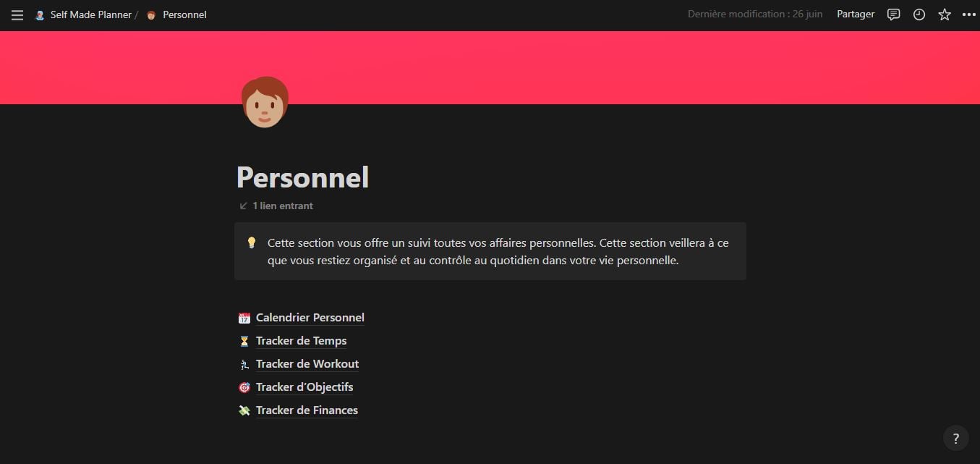Open the Tracker de Temps page
Image resolution: width=980 pixels, height=464 pixels.
click(302, 341)
